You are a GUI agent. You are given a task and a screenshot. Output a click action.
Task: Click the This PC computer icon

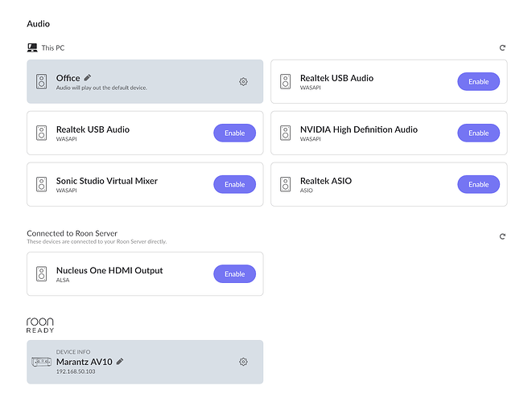pyautogui.click(x=32, y=48)
